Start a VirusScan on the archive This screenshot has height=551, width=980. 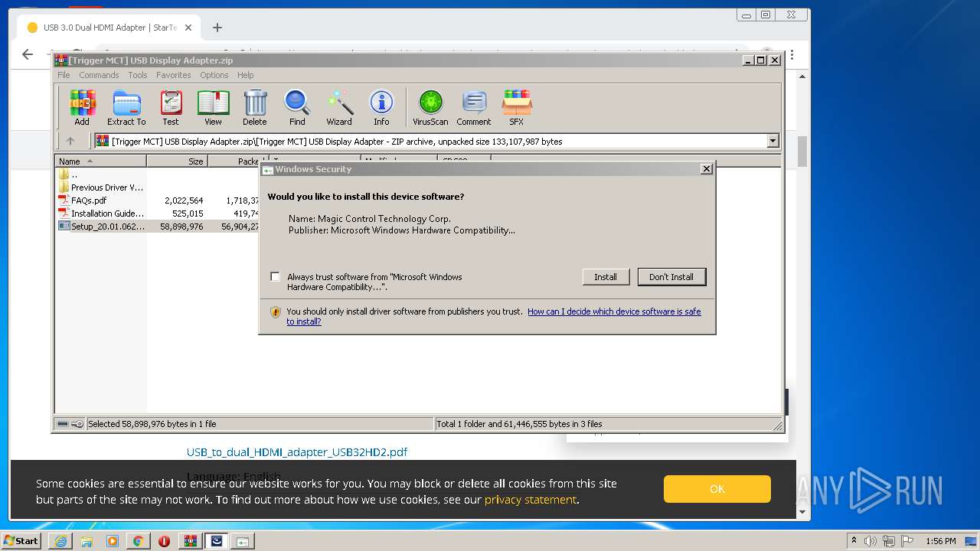point(430,107)
